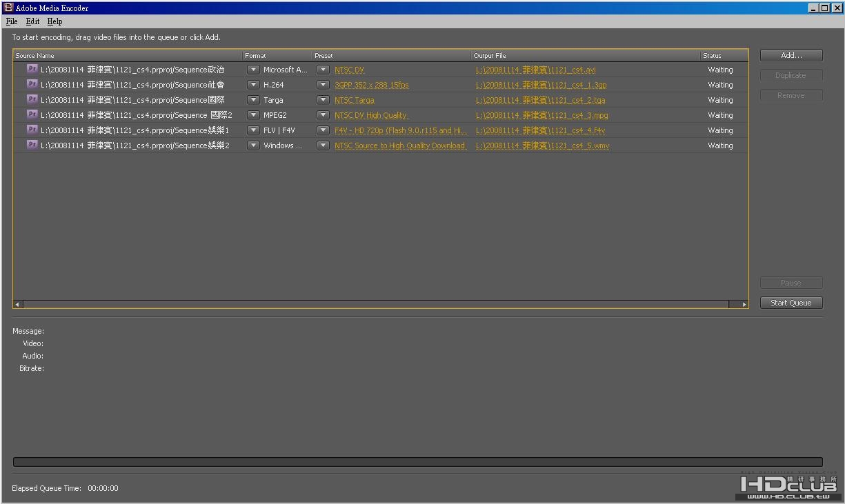Open the File menu
The width and height of the screenshot is (845, 504).
[12, 21]
